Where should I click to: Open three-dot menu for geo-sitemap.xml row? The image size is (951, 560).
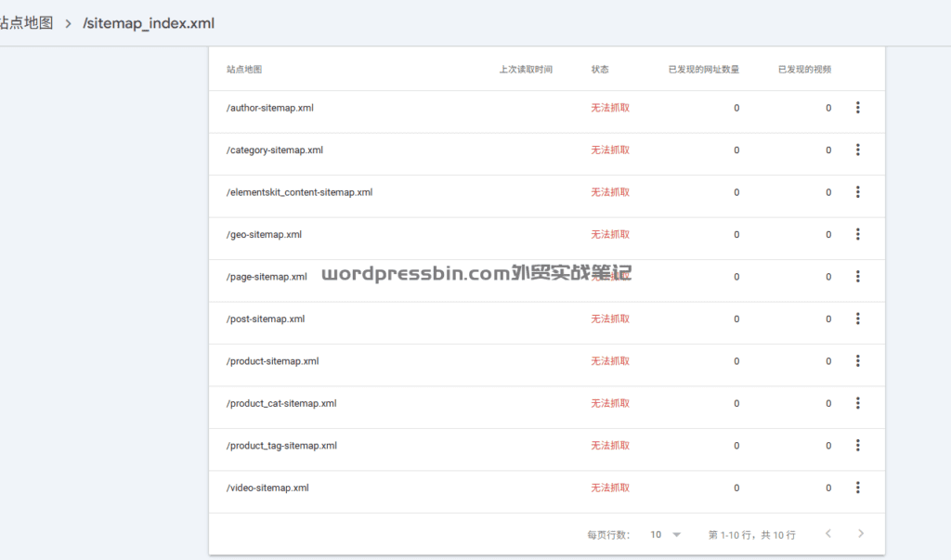(x=857, y=235)
